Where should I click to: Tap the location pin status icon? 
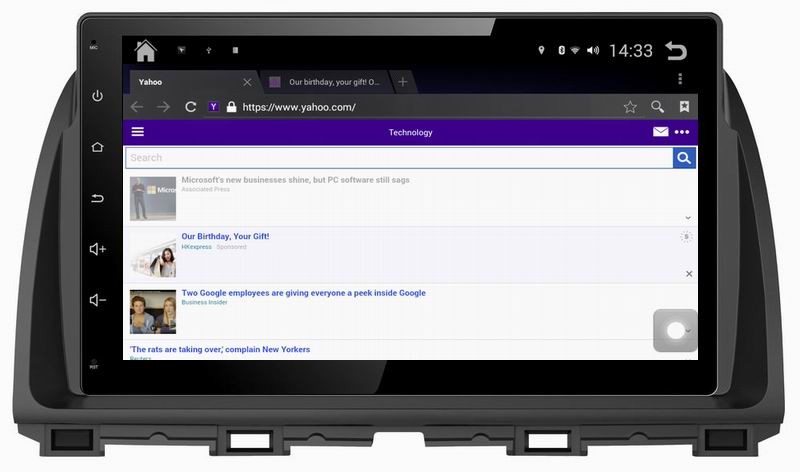point(541,50)
